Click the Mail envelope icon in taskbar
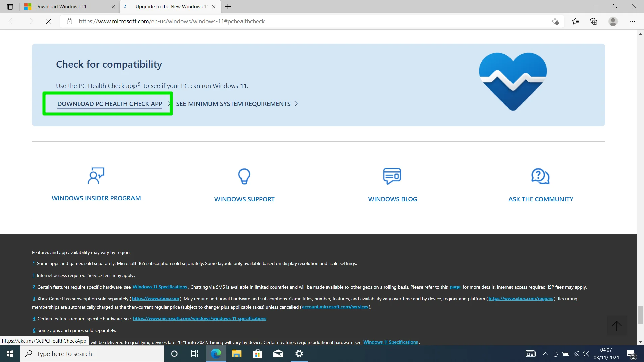Viewport: 644px width, 362px height. [x=278, y=353]
